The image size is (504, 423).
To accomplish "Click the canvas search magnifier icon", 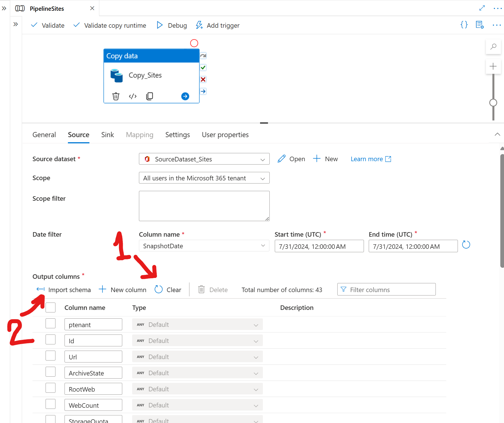I will click(493, 47).
